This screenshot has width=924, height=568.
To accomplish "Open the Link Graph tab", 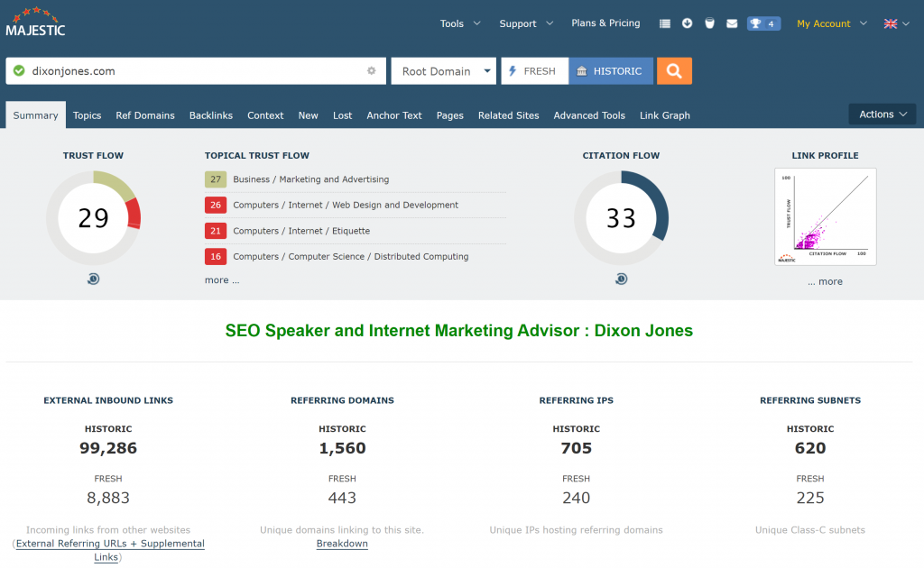I will point(665,115).
